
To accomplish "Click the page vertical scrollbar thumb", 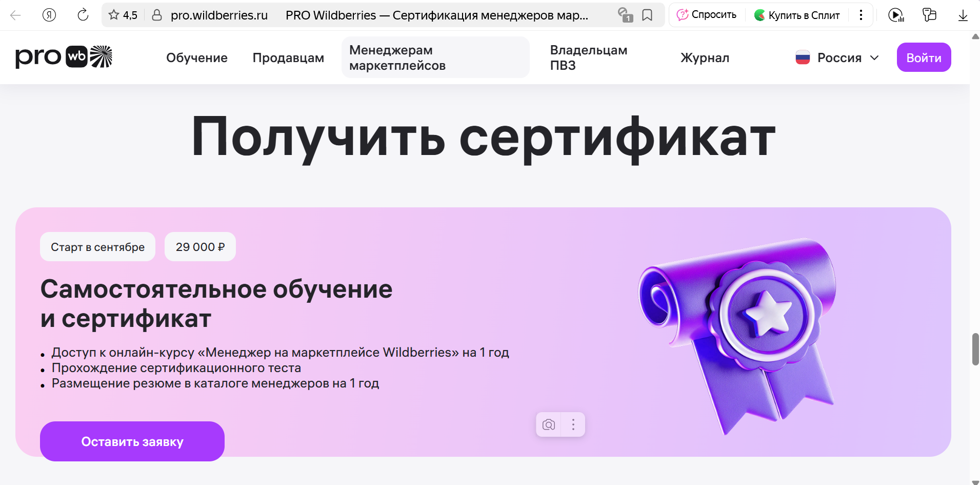I will click(975, 349).
